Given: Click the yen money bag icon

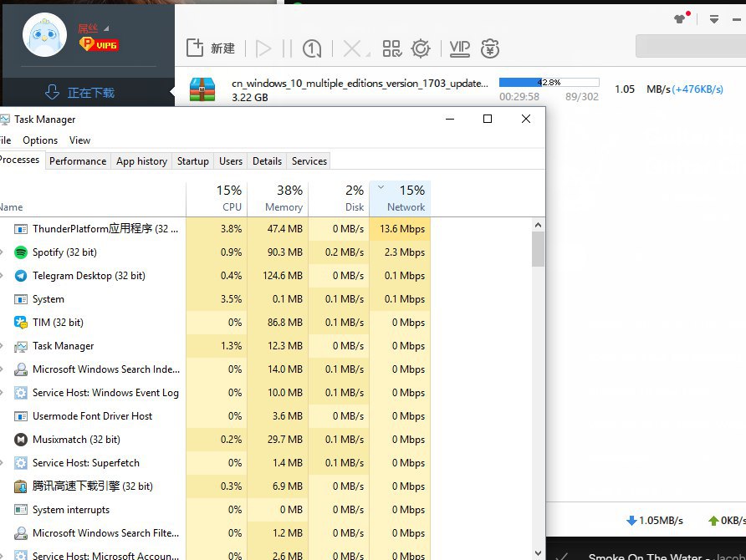Looking at the screenshot, I should (x=490, y=48).
